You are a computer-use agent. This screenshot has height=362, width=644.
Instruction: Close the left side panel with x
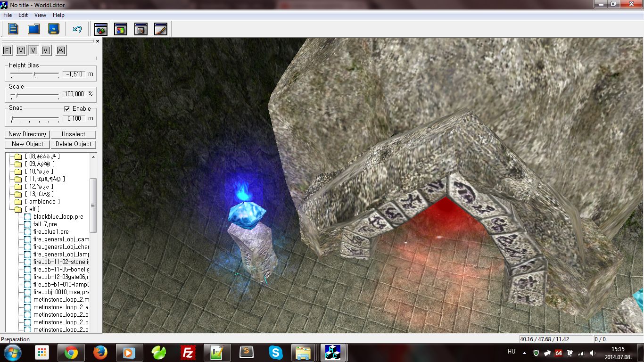point(98,41)
